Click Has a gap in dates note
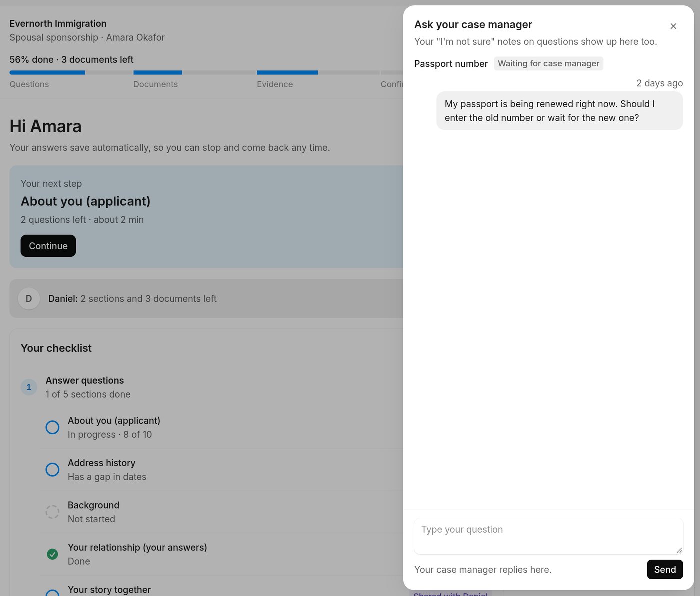Viewport: 700px width, 596px height. click(x=107, y=477)
